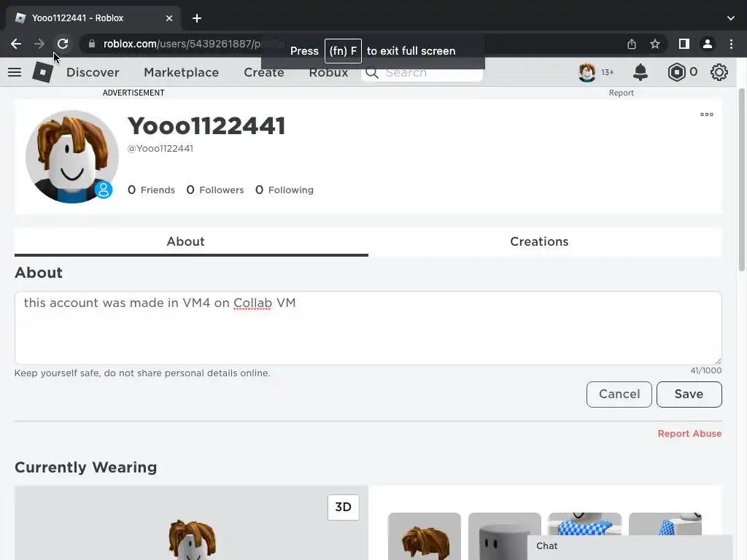This screenshot has width=747, height=560.
Task: Open the brown hair item thumbnail
Action: point(424,536)
